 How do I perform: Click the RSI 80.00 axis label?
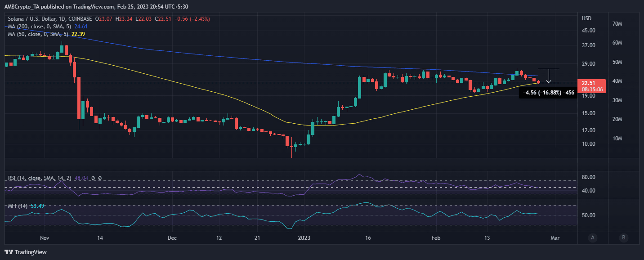point(589,177)
